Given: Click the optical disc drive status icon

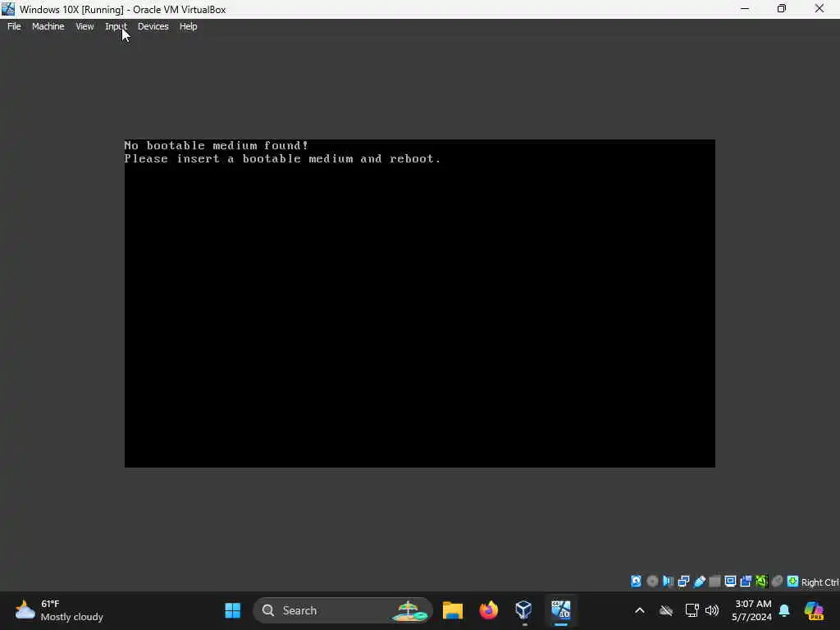Looking at the screenshot, I should click(x=652, y=582).
